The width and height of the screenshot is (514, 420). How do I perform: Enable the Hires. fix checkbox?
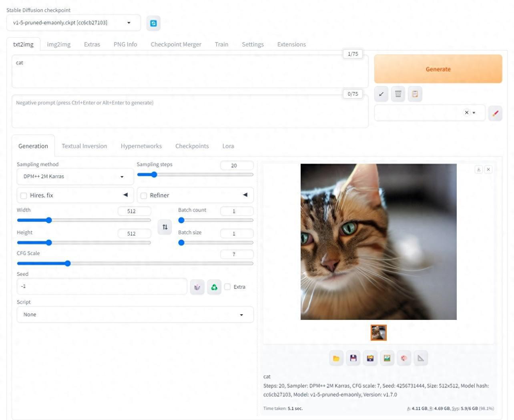pyautogui.click(x=24, y=195)
